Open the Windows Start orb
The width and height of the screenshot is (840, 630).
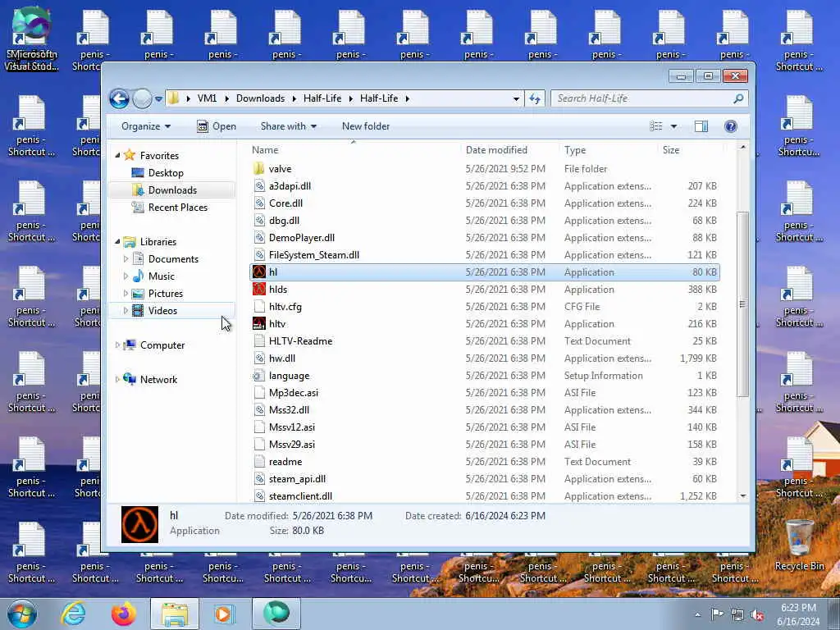(22, 614)
